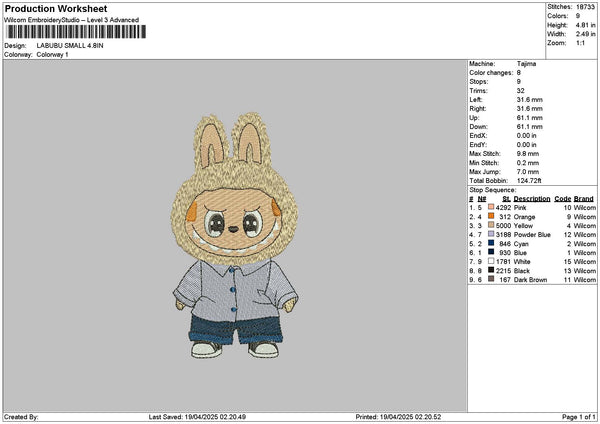Viewport: 600px width, 424px height.
Task: Click the Brand column header
Action: [585, 198]
